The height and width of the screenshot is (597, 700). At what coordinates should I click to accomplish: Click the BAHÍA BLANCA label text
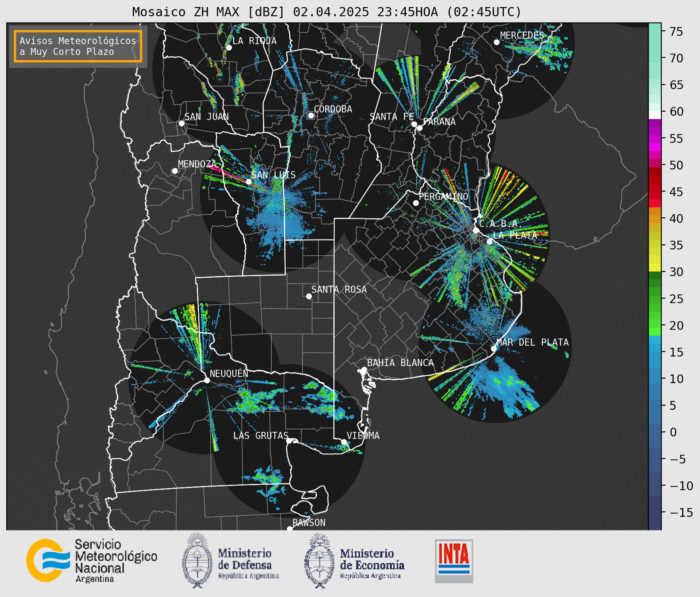[400, 363]
